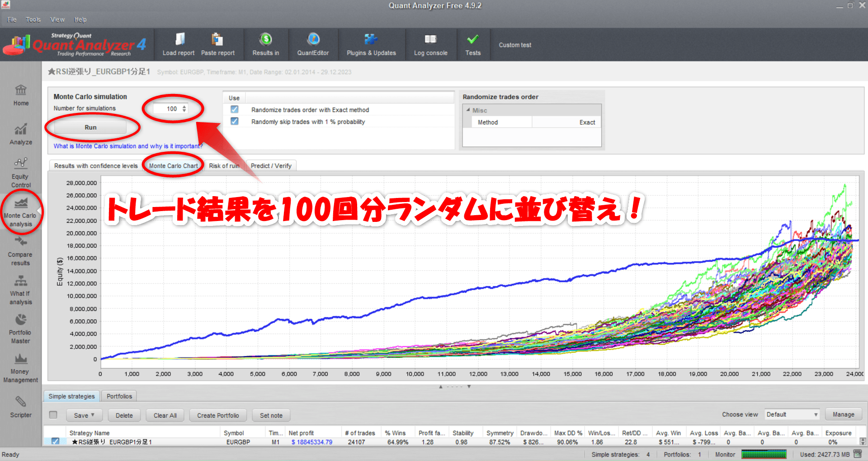Toggle Randomize trades order with Exact method
Screen dimensions: 868x461
tap(234, 109)
